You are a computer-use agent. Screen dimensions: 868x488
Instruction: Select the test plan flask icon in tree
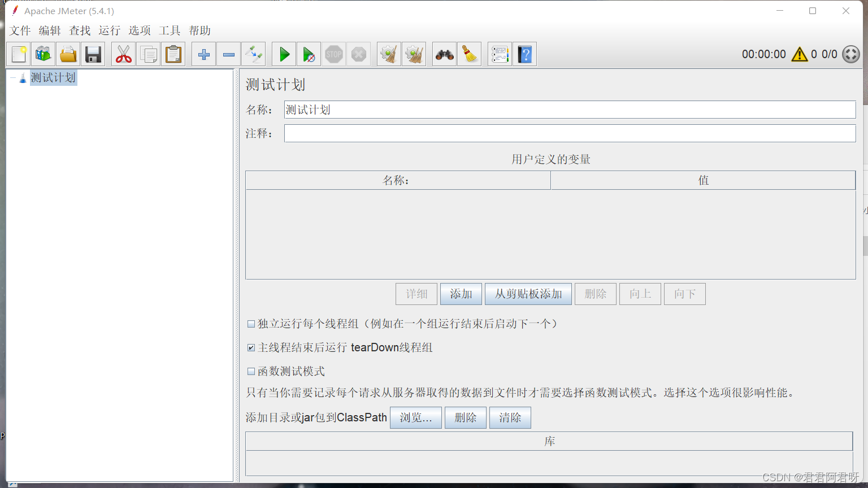point(23,78)
